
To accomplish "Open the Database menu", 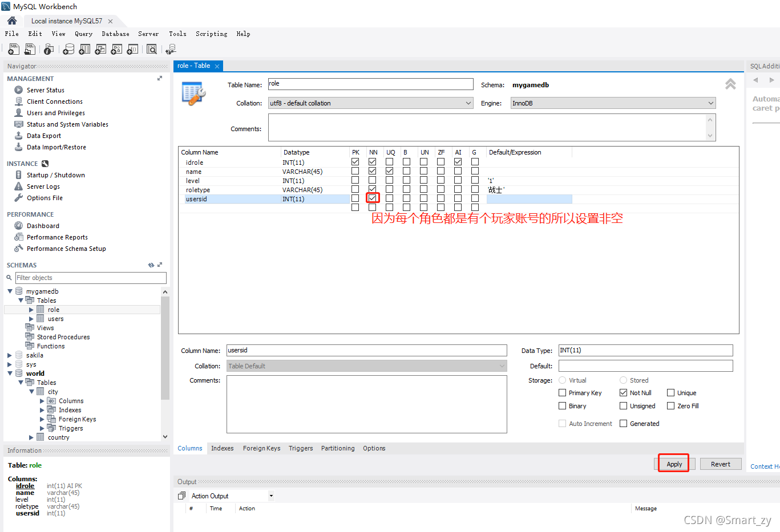I will click(116, 34).
